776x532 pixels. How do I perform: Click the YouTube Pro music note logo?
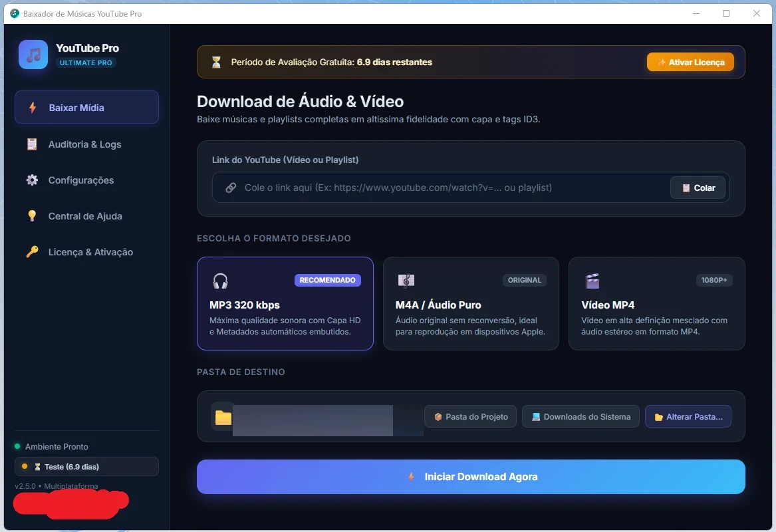click(33, 55)
